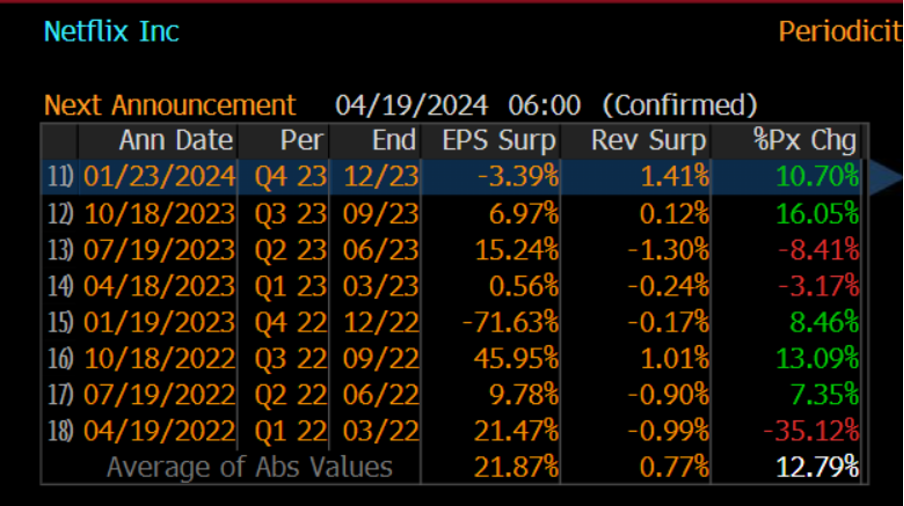This screenshot has height=506, width=904.
Task: Click the 06:00 announcement time
Action: pos(544,105)
